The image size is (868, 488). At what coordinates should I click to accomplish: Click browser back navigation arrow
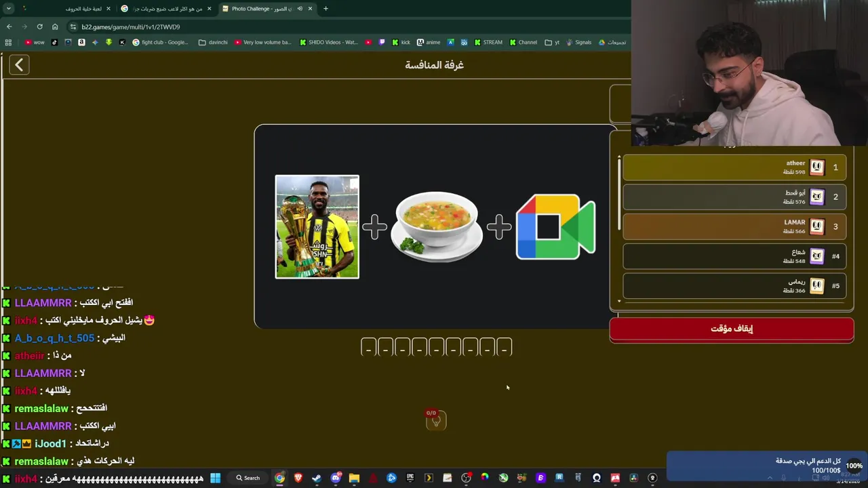(x=9, y=26)
